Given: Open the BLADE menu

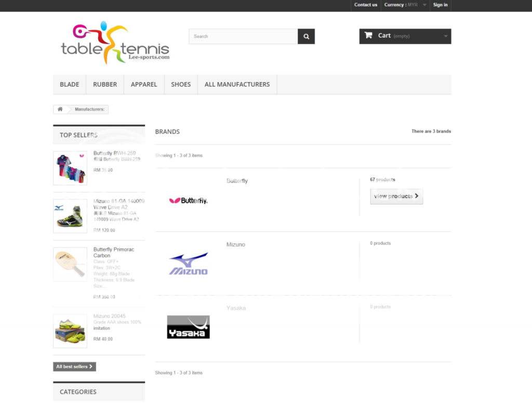Looking at the screenshot, I should click(70, 85).
